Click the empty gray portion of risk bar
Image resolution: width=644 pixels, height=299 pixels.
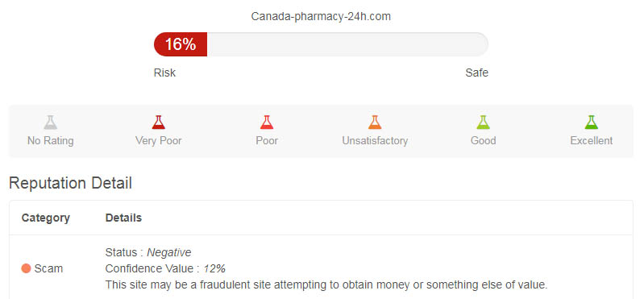coord(347,44)
